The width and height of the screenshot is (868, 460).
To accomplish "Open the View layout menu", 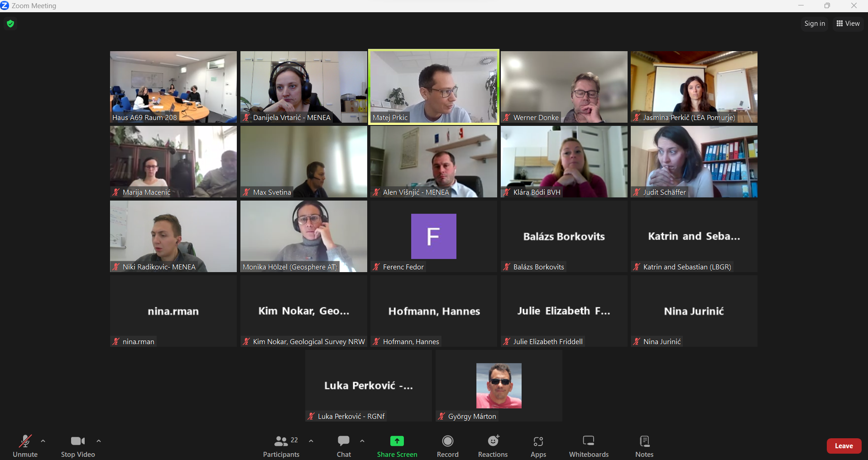I will point(848,24).
